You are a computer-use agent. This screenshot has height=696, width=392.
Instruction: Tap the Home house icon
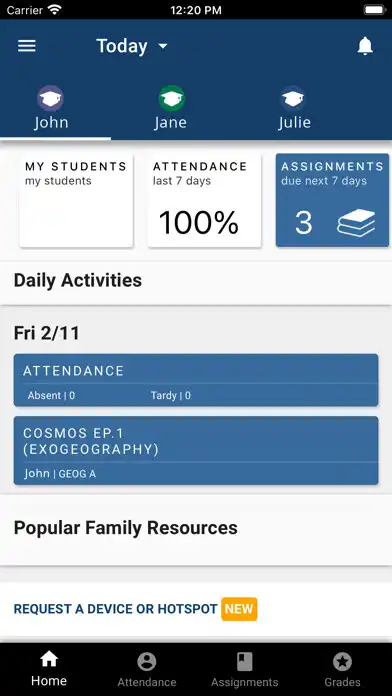tap(49, 660)
